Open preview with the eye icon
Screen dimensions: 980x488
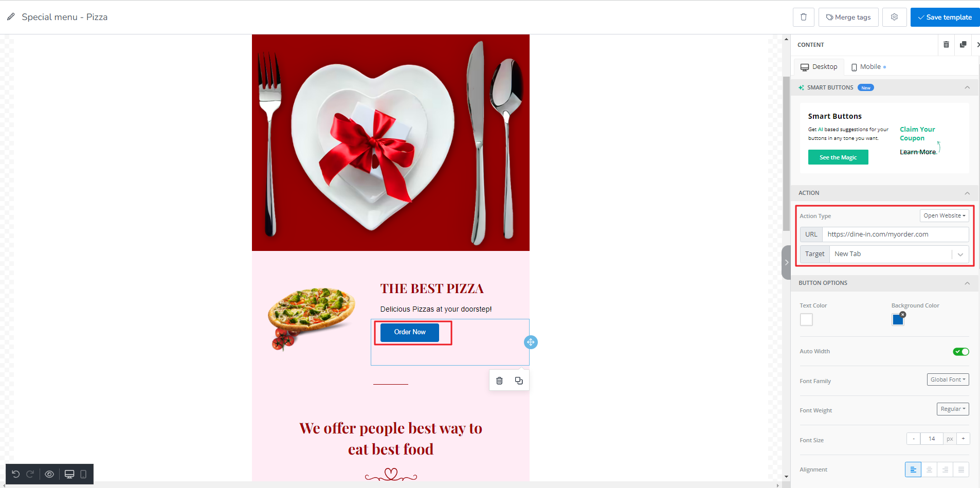click(x=49, y=474)
